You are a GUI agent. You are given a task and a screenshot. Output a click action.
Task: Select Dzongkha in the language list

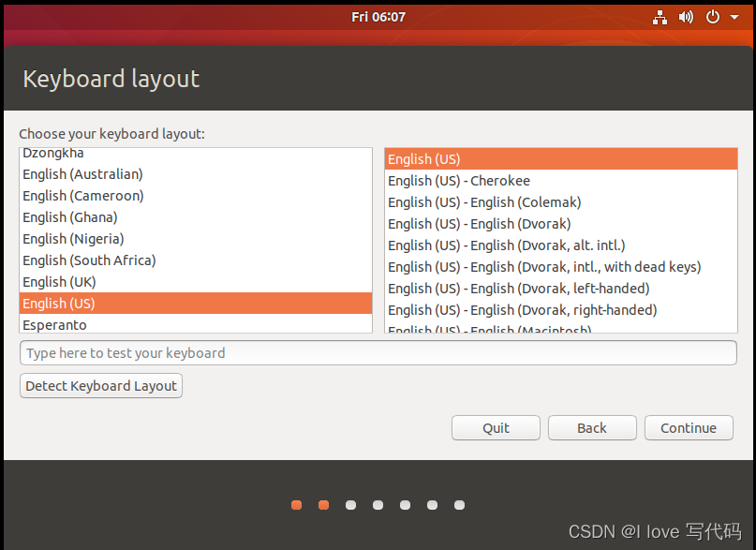196,155
